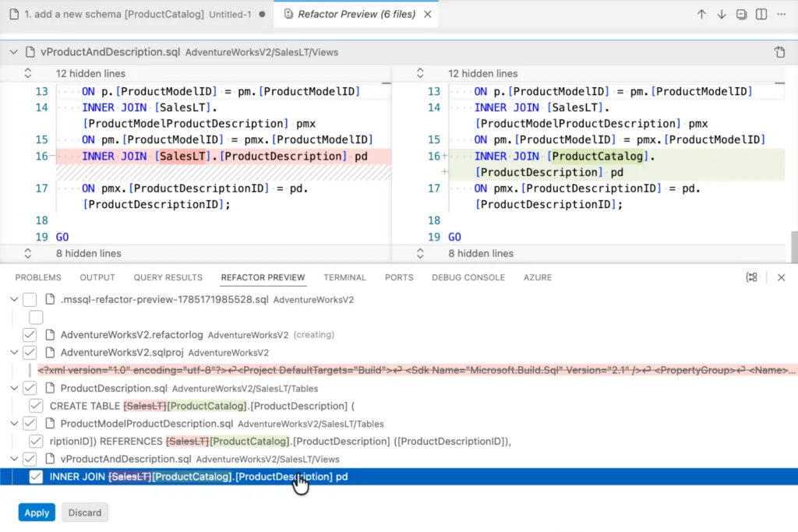Viewport: 798px width, 532px height.
Task: File icon beside ProductModelProductDescription.sql row
Action: coord(50,424)
